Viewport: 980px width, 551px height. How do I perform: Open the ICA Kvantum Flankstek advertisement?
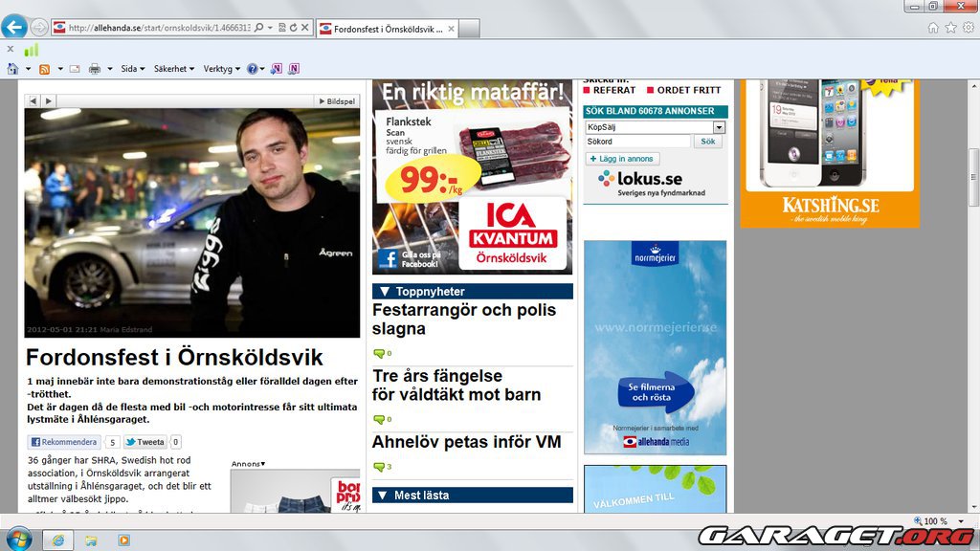[472, 177]
